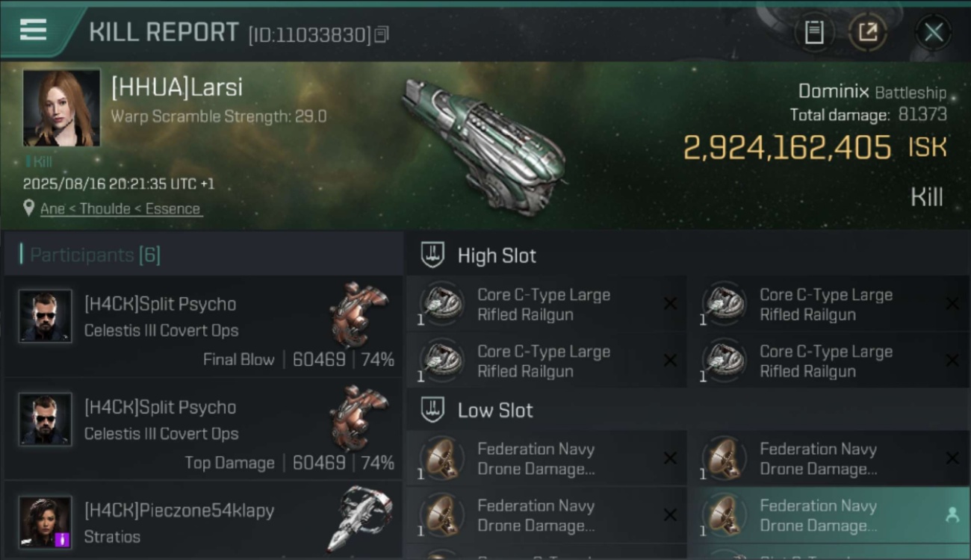Click Pieczone54klapy's portrait
971x560 pixels.
click(x=46, y=522)
